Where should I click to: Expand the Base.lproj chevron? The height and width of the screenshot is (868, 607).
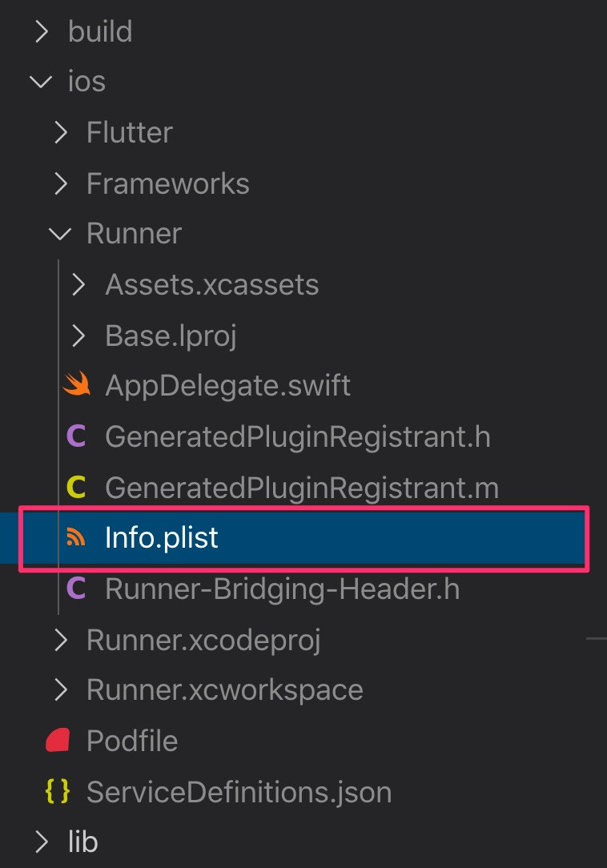point(78,336)
